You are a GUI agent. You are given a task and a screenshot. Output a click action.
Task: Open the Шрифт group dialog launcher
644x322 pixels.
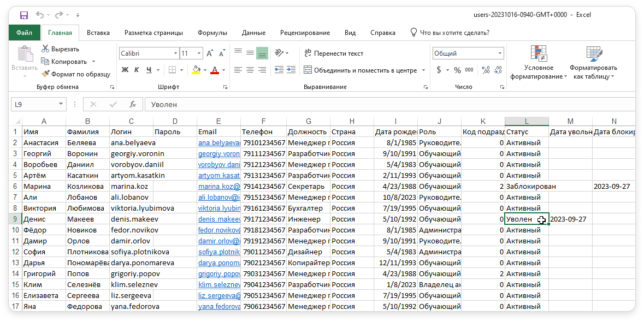(225, 87)
